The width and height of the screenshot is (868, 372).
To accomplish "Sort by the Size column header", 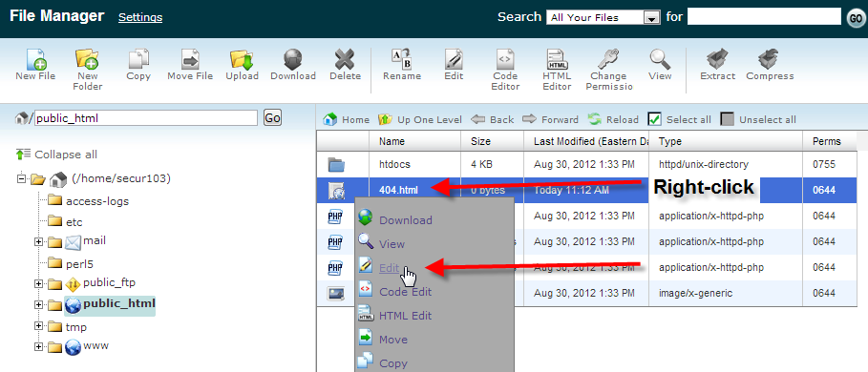I will click(492, 141).
